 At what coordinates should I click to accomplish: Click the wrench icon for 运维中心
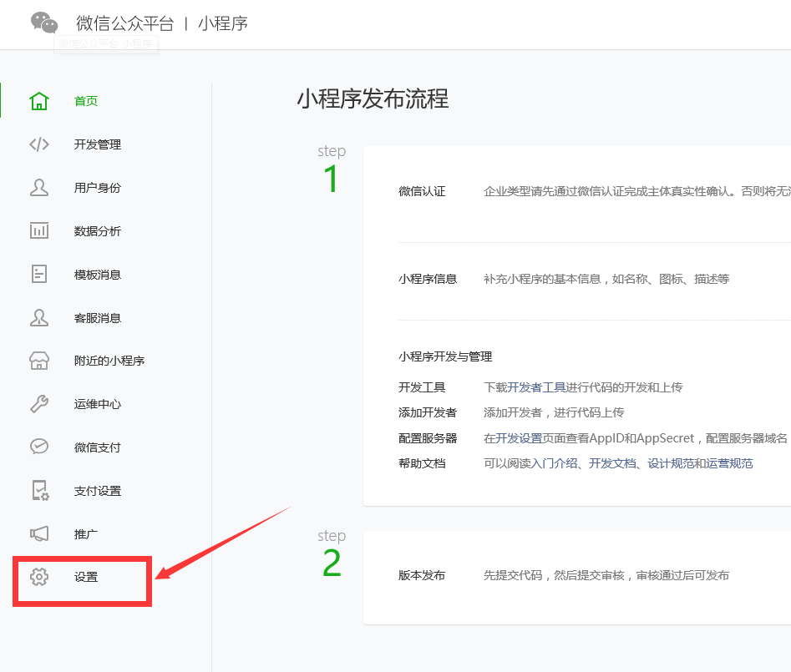39,404
